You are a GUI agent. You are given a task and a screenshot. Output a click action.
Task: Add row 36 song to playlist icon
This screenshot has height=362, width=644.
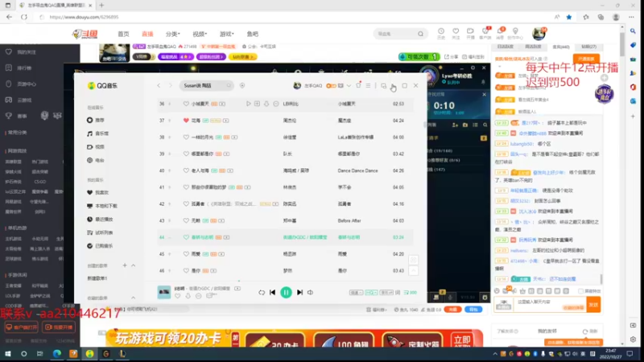257,104
